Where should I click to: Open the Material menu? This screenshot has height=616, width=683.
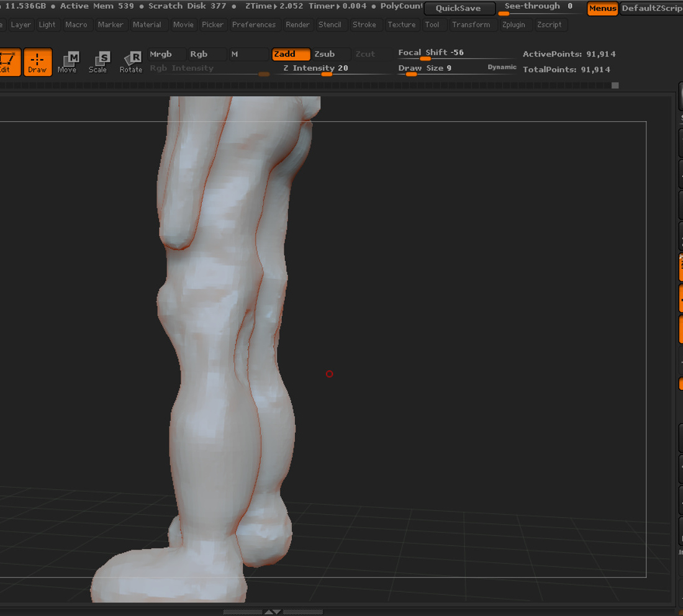coord(147,25)
